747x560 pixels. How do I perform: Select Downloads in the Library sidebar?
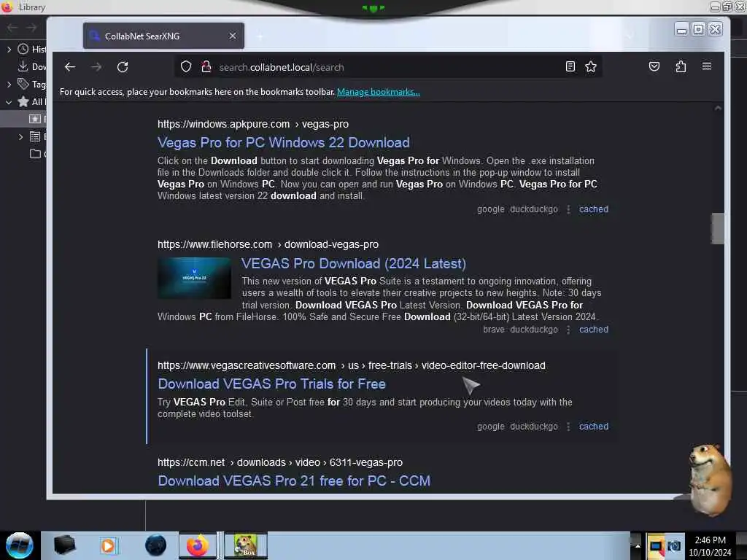[31, 66]
